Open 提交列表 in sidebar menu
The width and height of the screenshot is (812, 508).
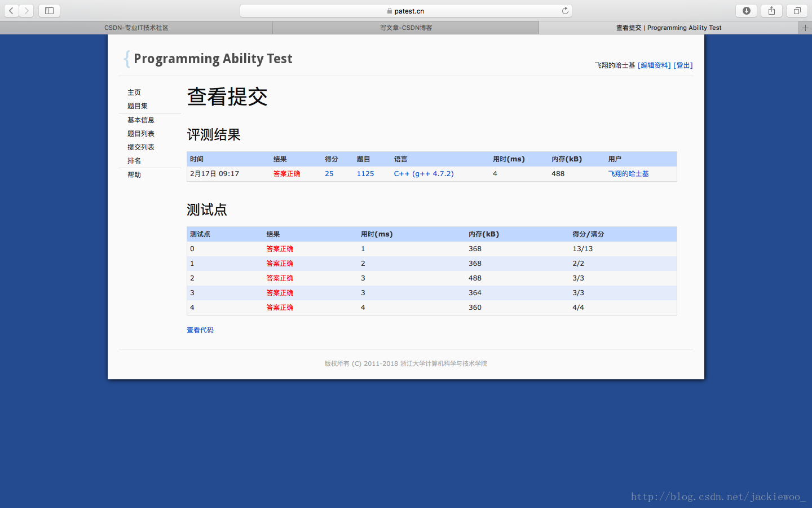(141, 147)
